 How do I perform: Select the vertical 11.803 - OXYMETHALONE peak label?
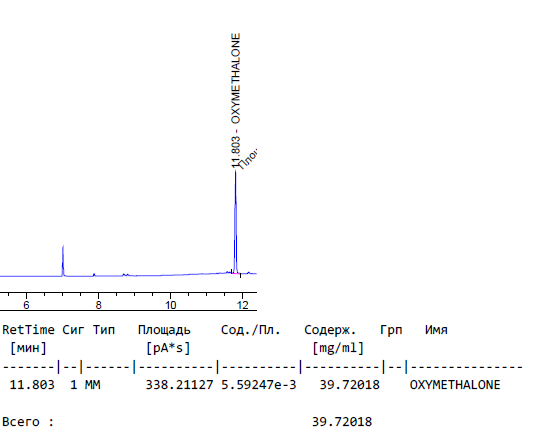[x=236, y=100]
